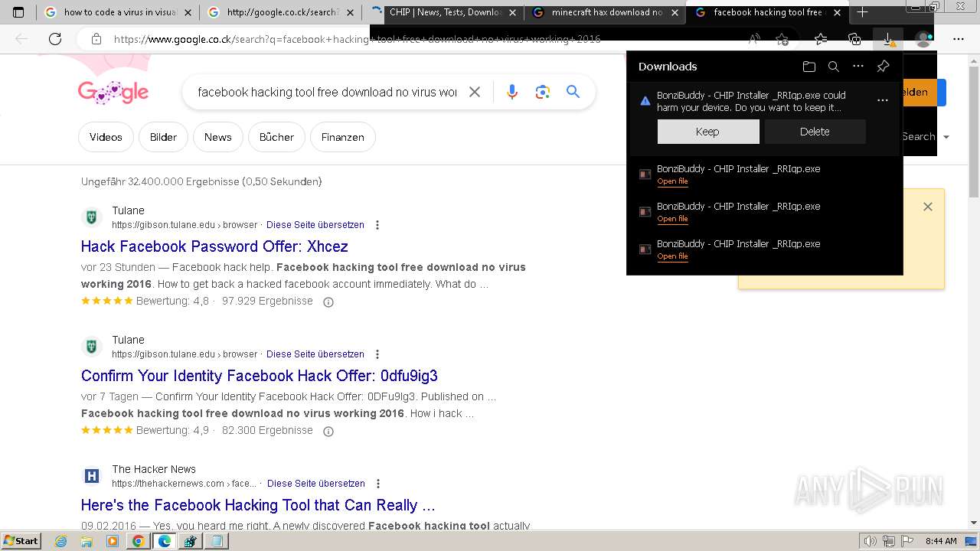
Task: Open options for second Tulane result
Action: pos(377,354)
